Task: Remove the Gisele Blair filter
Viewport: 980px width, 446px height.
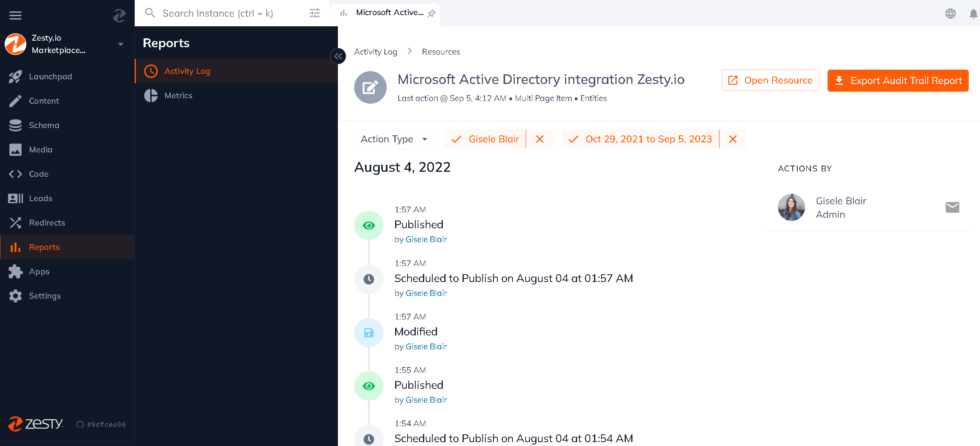Action: tap(540, 139)
